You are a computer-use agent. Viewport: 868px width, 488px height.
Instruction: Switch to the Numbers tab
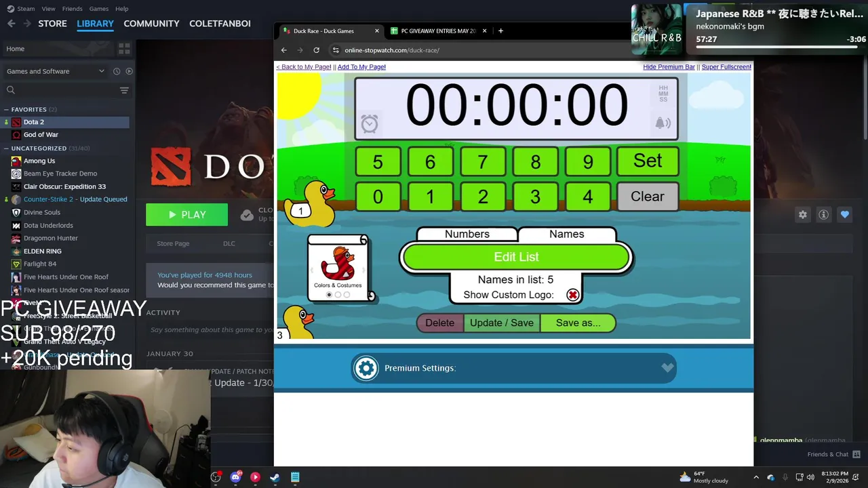[467, 234]
